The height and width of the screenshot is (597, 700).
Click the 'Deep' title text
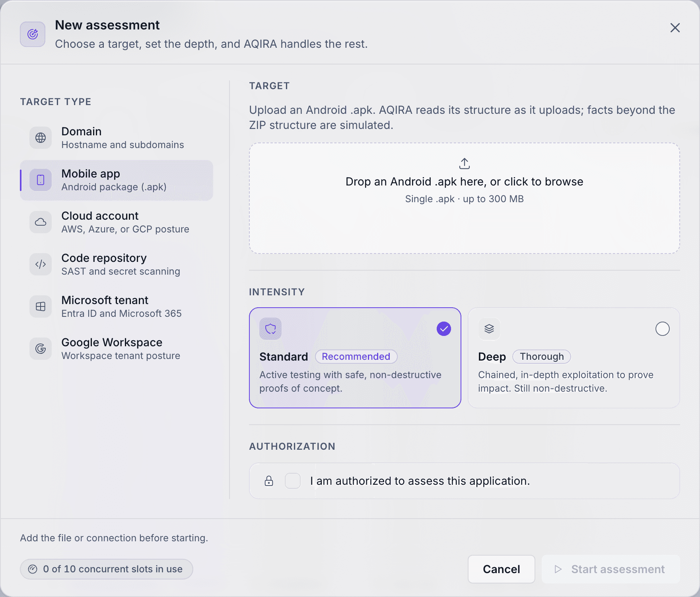[x=492, y=357]
